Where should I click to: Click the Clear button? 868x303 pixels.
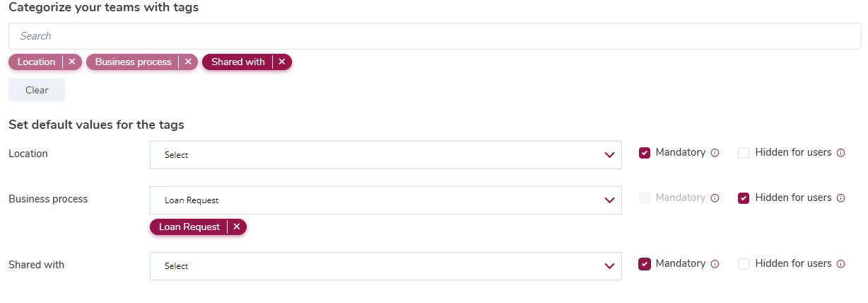[x=37, y=90]
